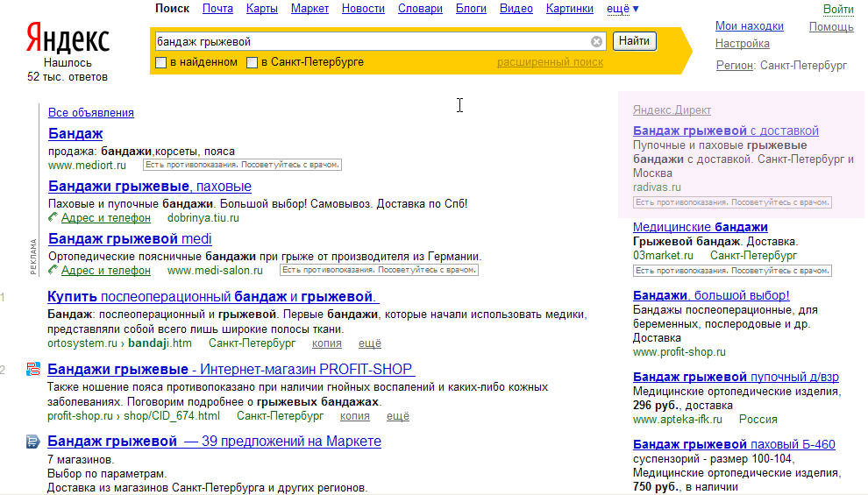Open Адрес и телефон for dobrinya.tiu.ru
Screen dimensions: 868x495
106,218
